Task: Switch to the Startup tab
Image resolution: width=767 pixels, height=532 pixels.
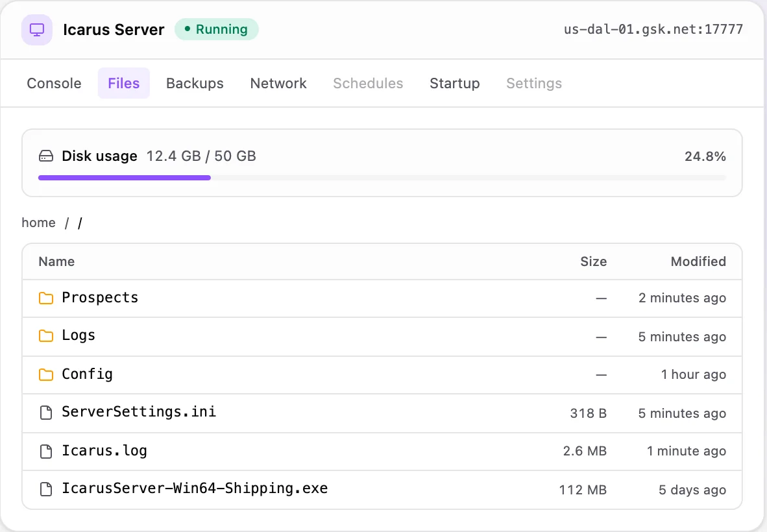Action: click(455, 83)
